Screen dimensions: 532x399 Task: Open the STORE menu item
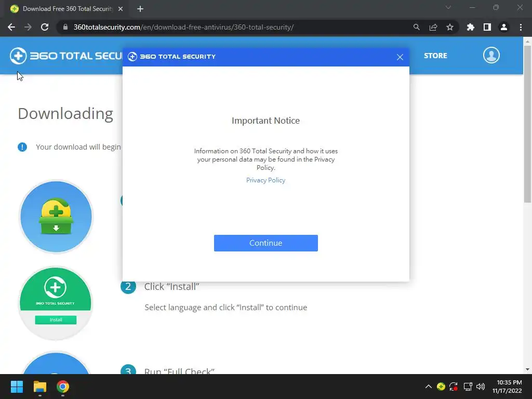pos(435,56)
